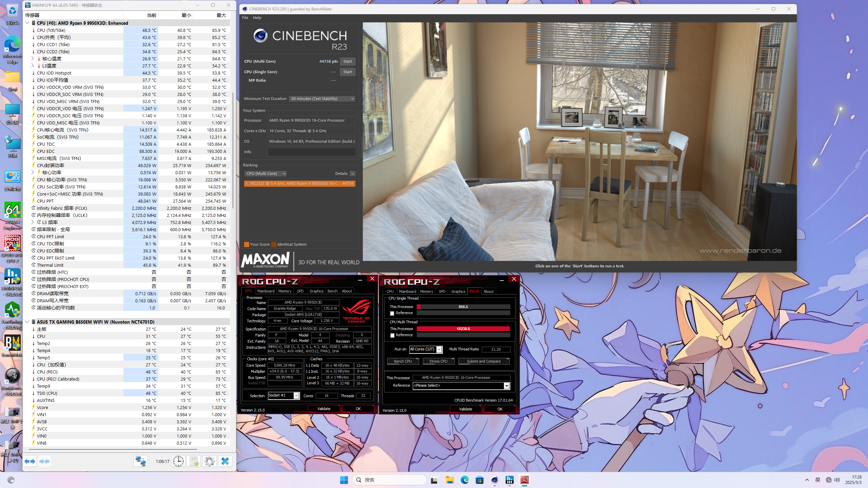Reset sensor timer via clock icon
Screen dimensions: 868x488
pos(178,461)
